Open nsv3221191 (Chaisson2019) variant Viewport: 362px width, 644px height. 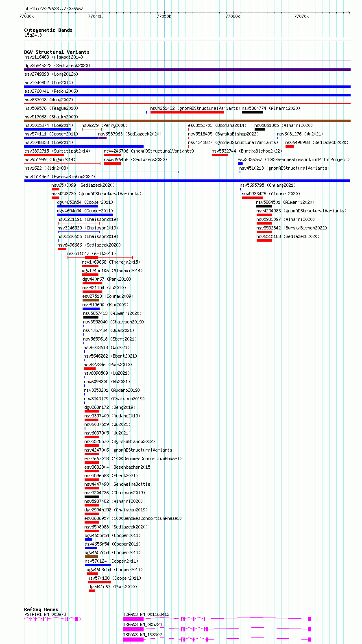pyautogui.click(x=88, y=219)
